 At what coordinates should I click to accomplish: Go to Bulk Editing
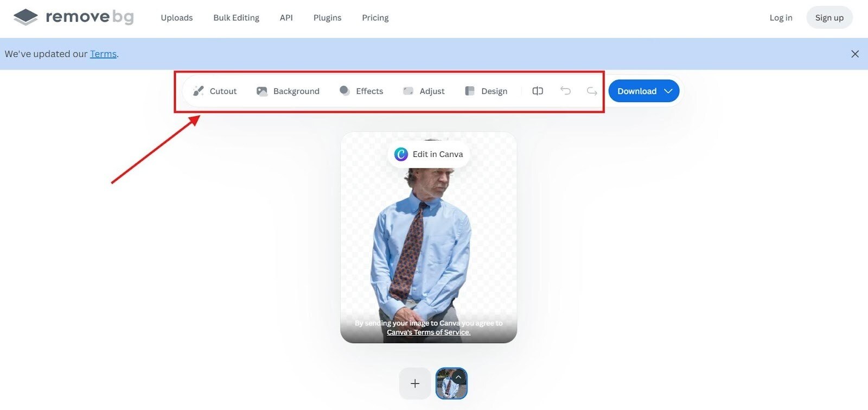pos(236,18)
